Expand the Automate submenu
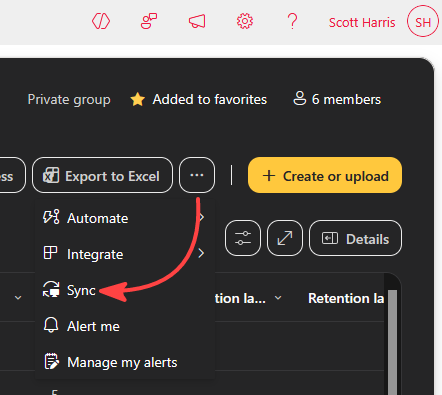The width and height of the screenshot is (442, 395). (x=125, y=218)
